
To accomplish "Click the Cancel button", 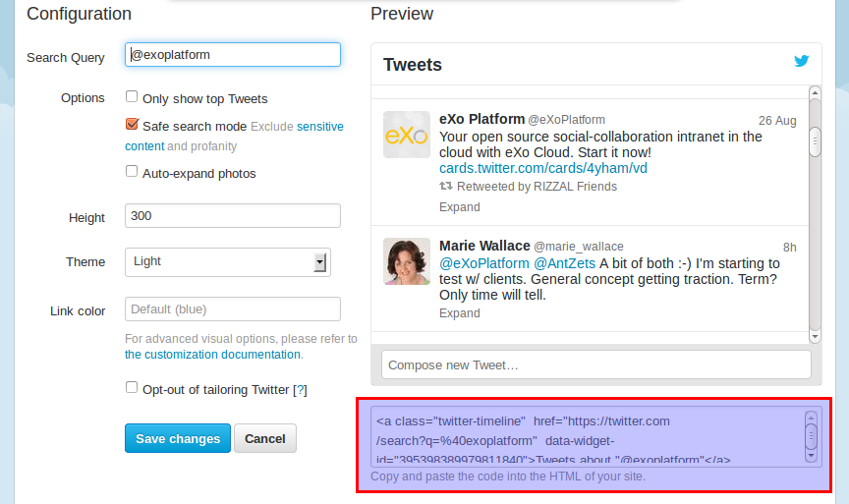I will click(x=264, y=438).
